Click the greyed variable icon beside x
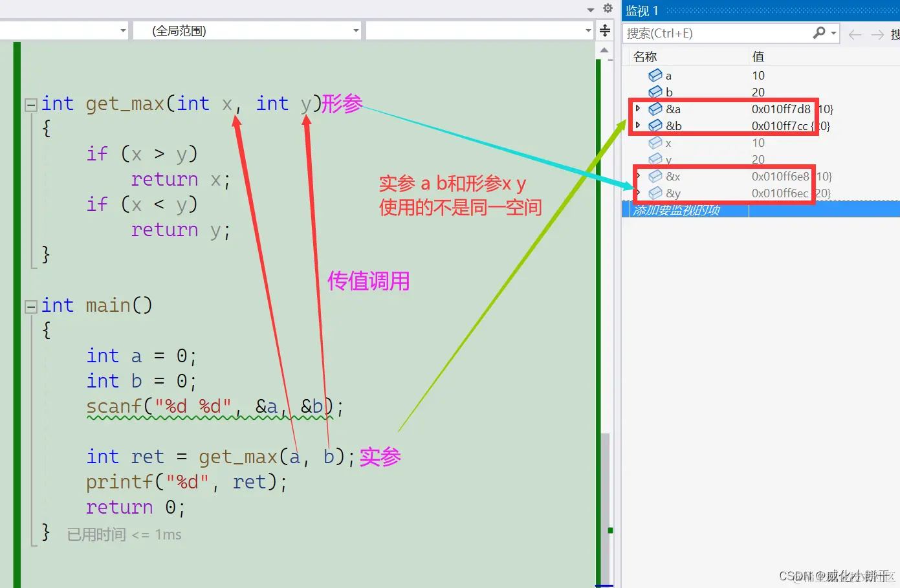 (x=655, y=142)
